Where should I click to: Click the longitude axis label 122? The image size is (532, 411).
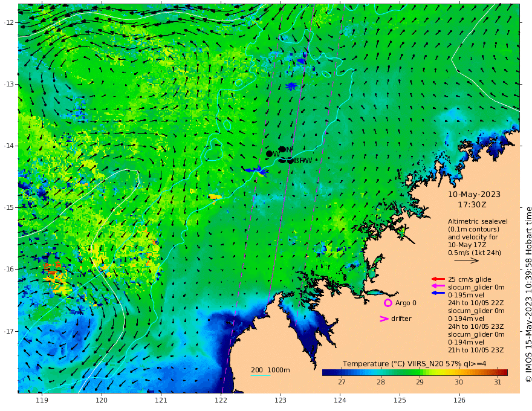pos(221,400)
